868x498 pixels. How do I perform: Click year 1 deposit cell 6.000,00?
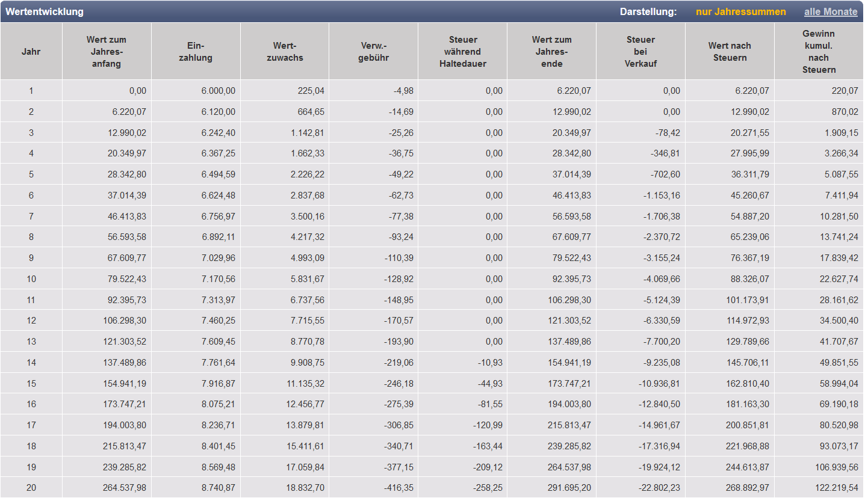click(218, 91)
